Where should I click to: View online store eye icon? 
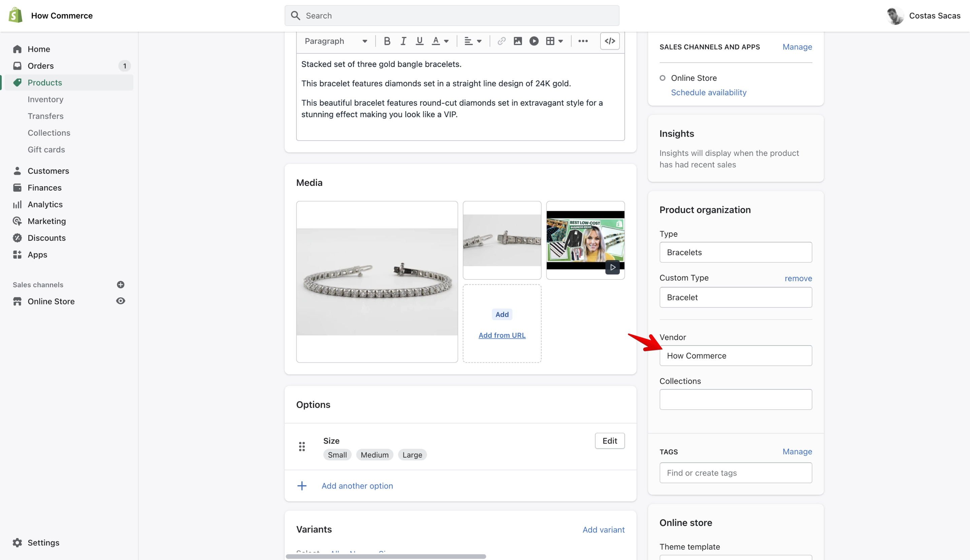click(x=120, y=301)
